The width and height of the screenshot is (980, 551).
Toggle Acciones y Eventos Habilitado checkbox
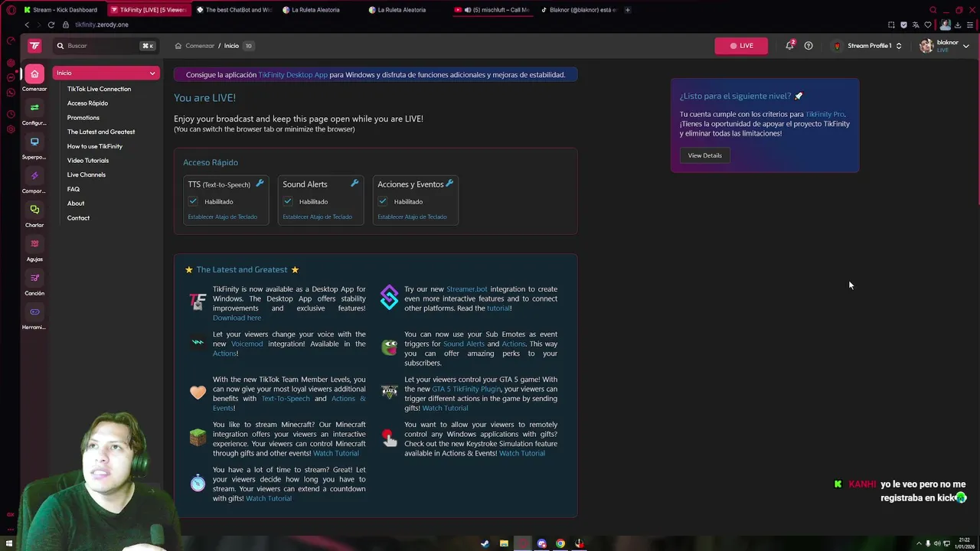click(x=383, y=201)
